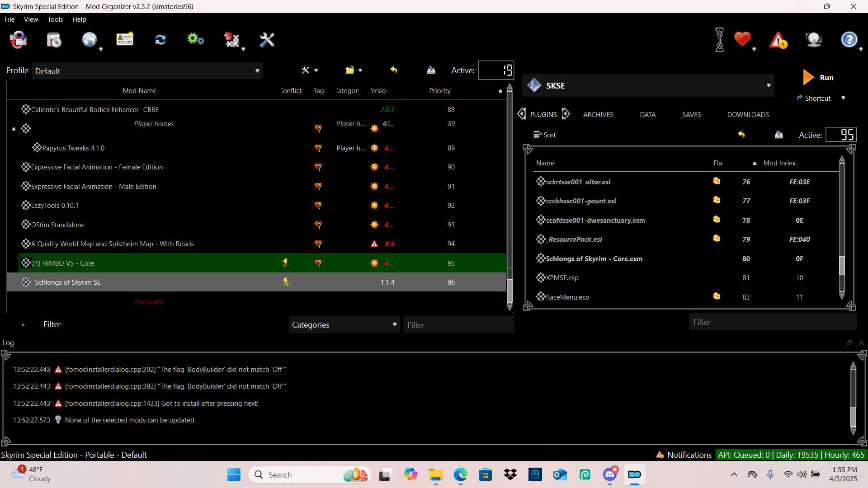The height and width of the screenshot is (488, 868).
Task: Open Discord from the taskbar
Action: 610,475
